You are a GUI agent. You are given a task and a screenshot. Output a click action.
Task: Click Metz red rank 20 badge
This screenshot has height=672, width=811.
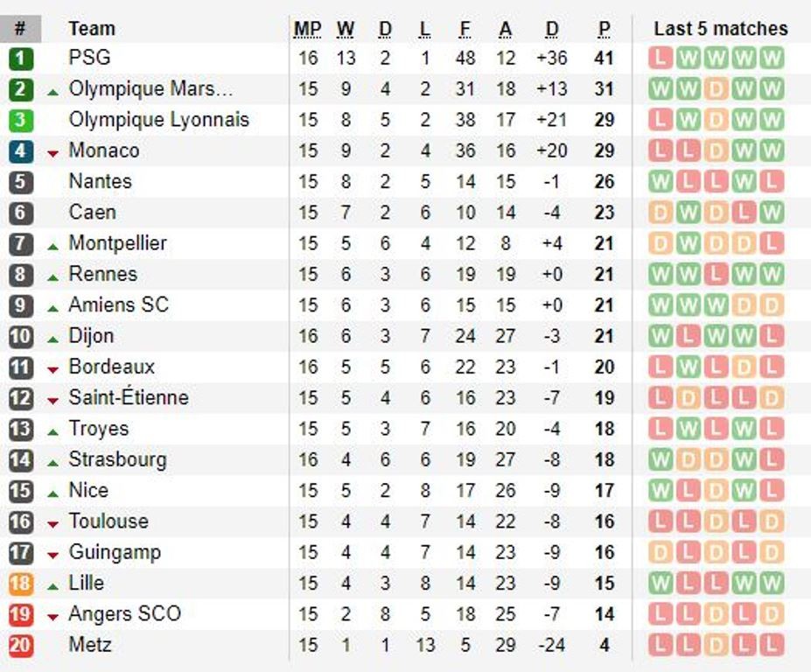click(21, 645)
